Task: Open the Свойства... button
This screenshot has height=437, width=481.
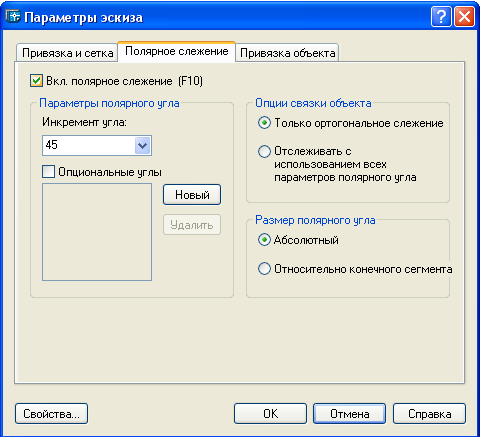Action: tap(52, 414)
